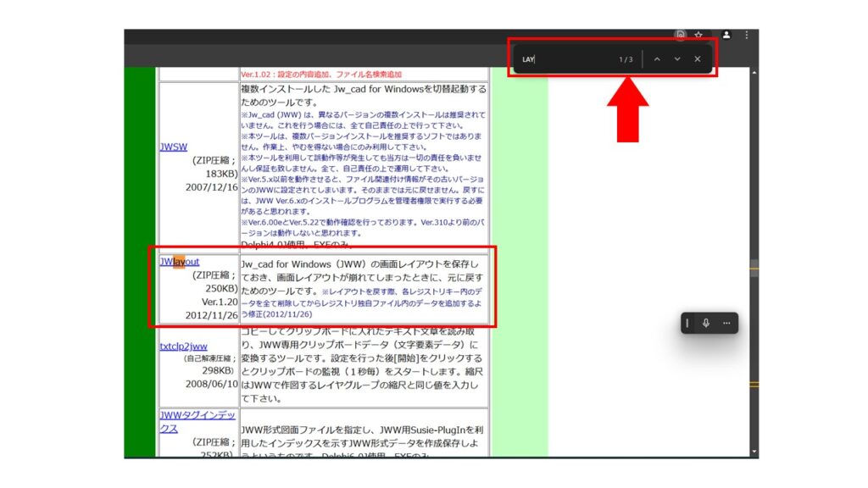Jump to next find match arrow
This screenshot has height=488, width=868.
pyautogui.click(x=676, y=59)
